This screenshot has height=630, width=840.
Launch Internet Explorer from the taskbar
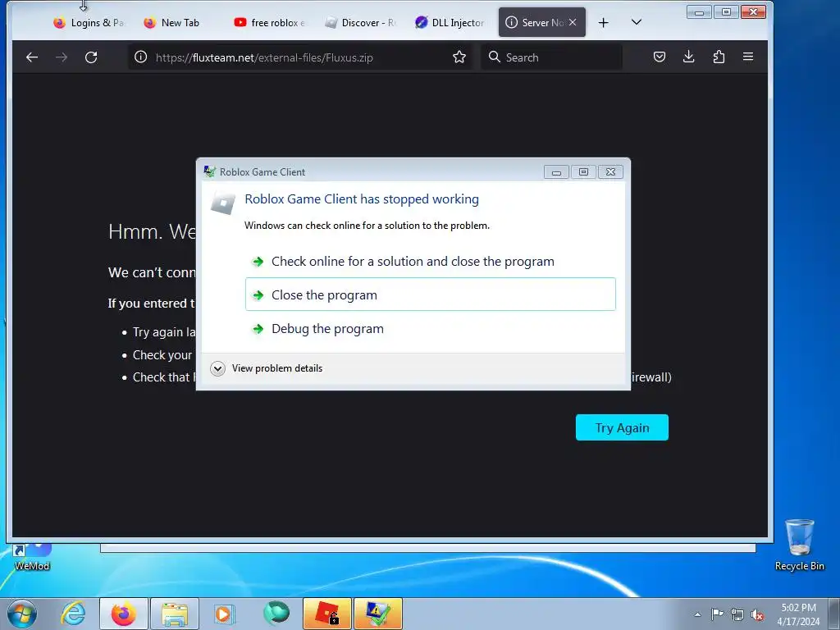[73, 614]
